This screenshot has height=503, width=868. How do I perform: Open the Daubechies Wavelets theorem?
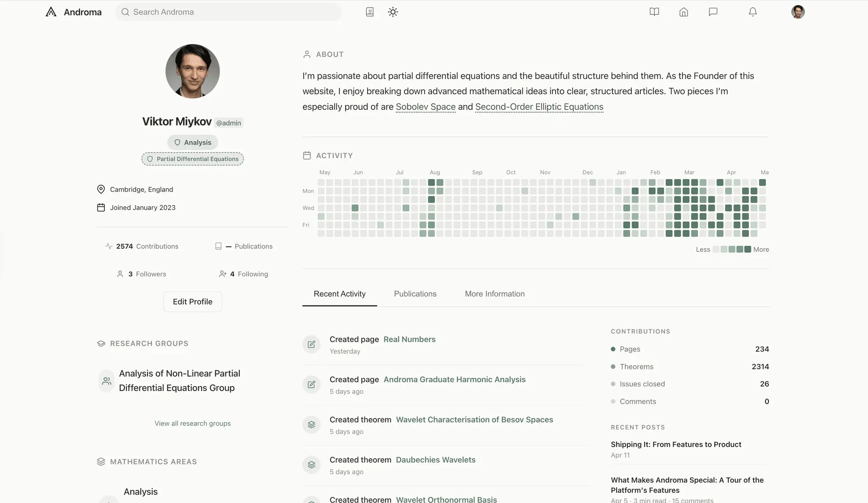click(x=436, y=460)
